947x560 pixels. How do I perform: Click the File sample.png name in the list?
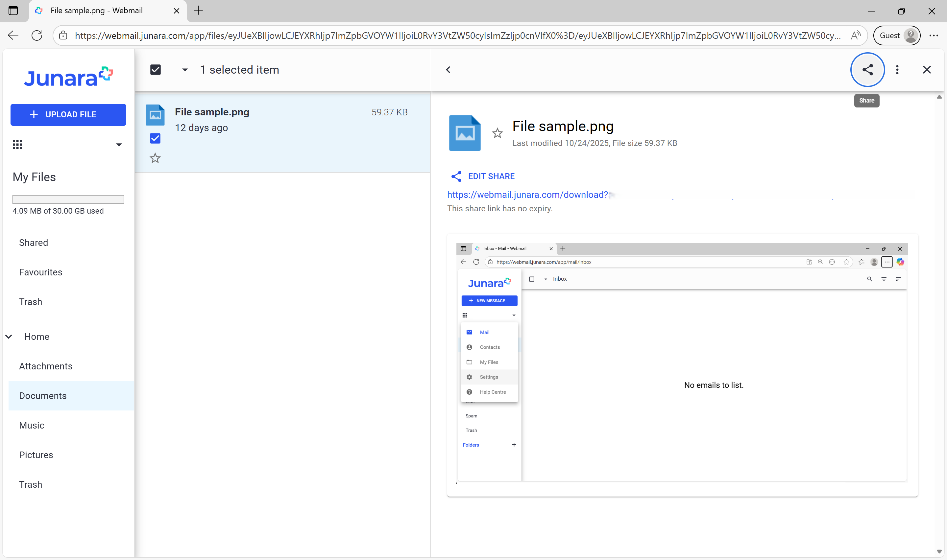[x=212, y=112]
